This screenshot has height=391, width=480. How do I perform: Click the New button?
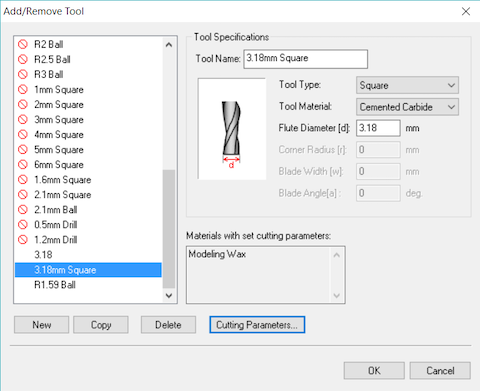tap(42, 325)
